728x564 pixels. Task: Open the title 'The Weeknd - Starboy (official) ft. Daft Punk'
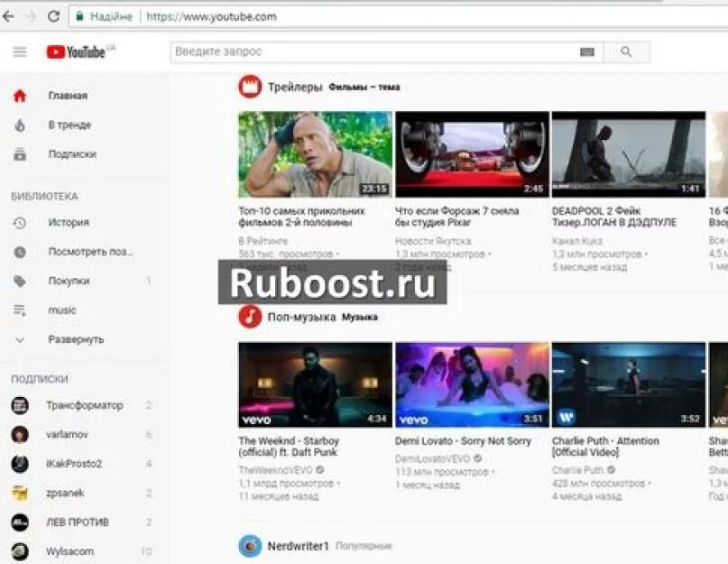pyautogui.click(x=289, y=447)
